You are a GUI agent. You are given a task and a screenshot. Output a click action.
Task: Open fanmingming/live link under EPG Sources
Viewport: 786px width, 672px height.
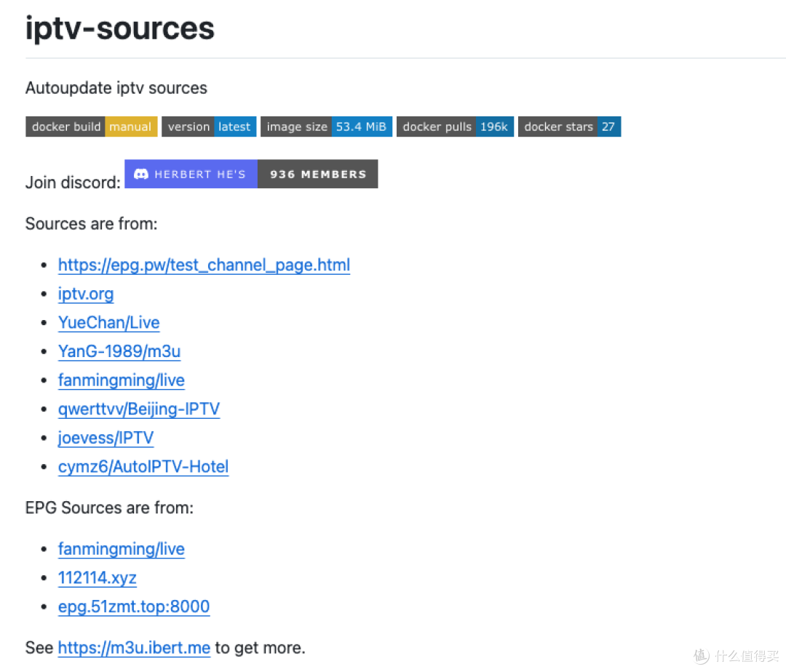tap(122, 549)
